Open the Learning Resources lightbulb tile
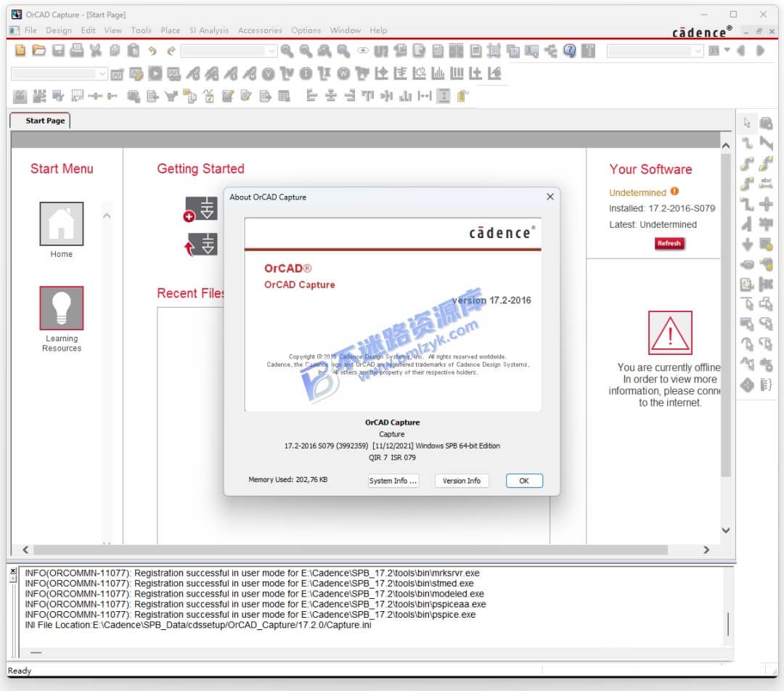784x691 pixels. click(x=62, y=308)
